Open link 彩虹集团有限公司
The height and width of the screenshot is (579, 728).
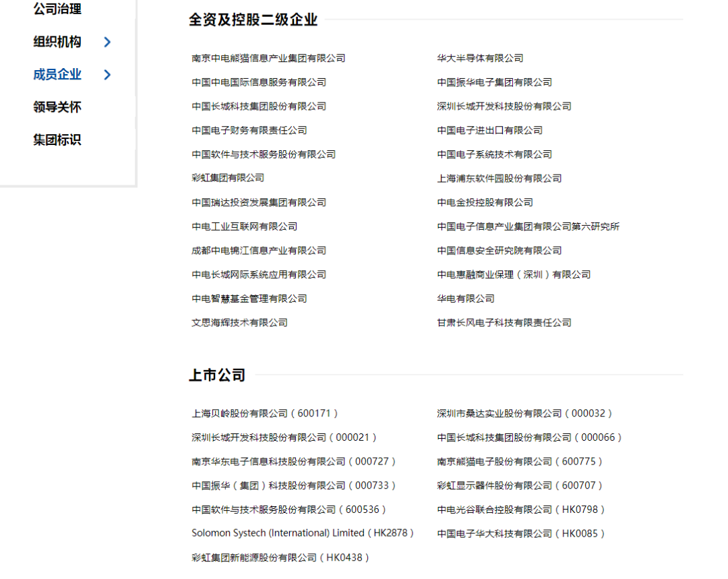pyautogui.click(x=228, y=178)
